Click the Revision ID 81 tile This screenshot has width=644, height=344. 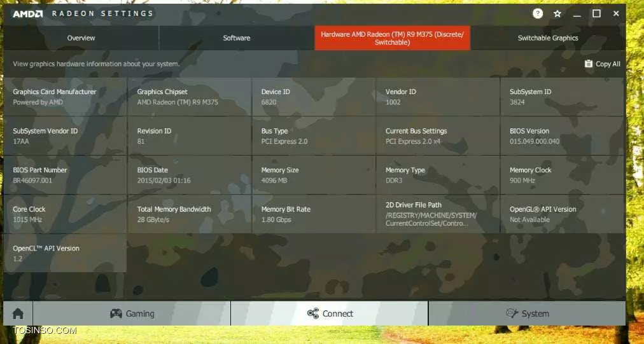190,136
